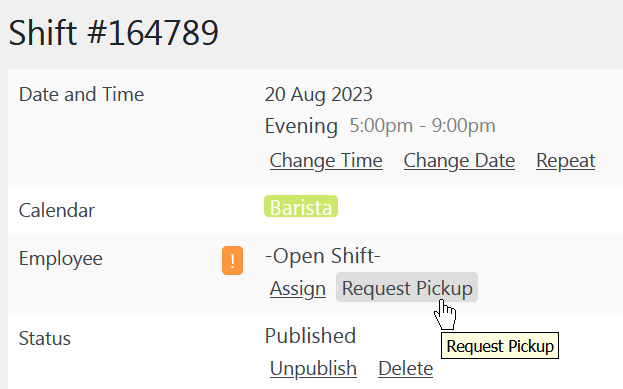This screenshot has width=623, height=389.
Task: Click the Status row label
Action: (x=44, y=339)
